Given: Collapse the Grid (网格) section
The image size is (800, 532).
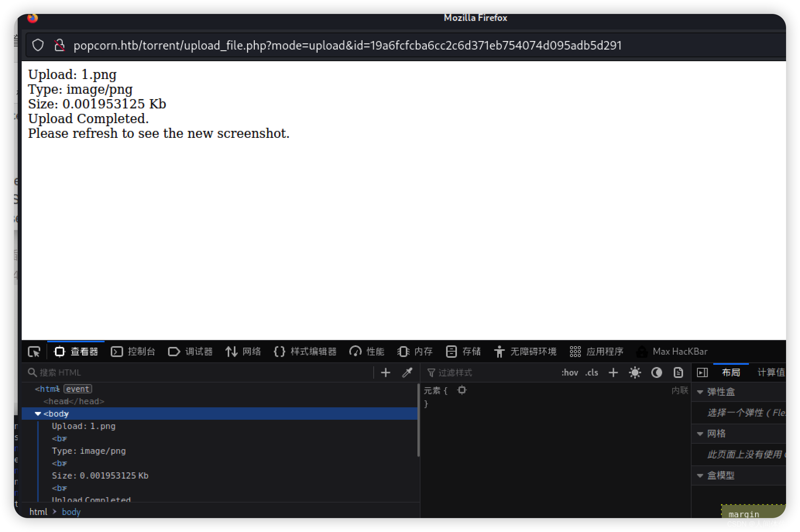Looking at the screenshot, I should 700,434.
